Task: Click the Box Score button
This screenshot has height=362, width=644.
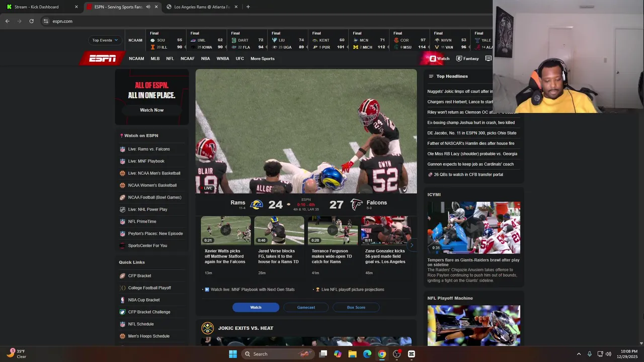Action: click(x=356, y=307)
